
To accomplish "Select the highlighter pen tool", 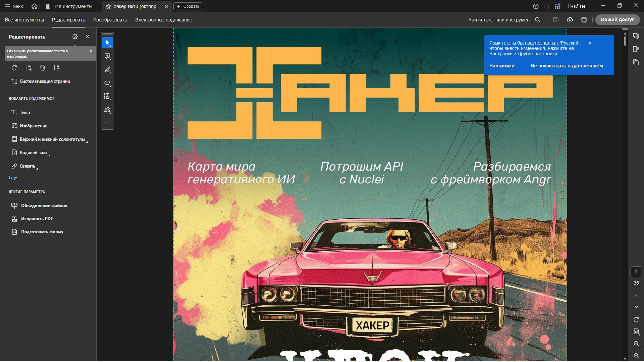I will [x=107, y=70].
